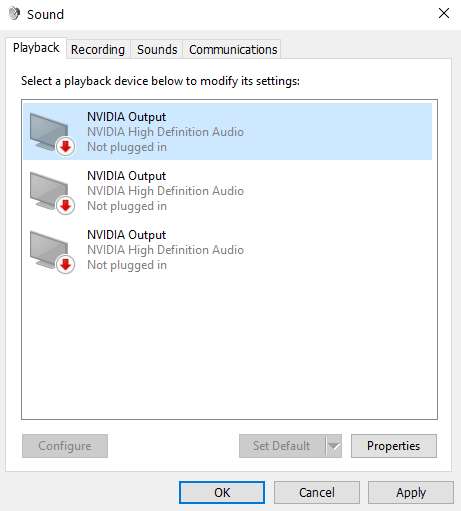The width and height of the screenshot is (461, 511).
Task: Click 'NVIDIA High Definition Audio' in second device
Action: click(x=165, y=191)
